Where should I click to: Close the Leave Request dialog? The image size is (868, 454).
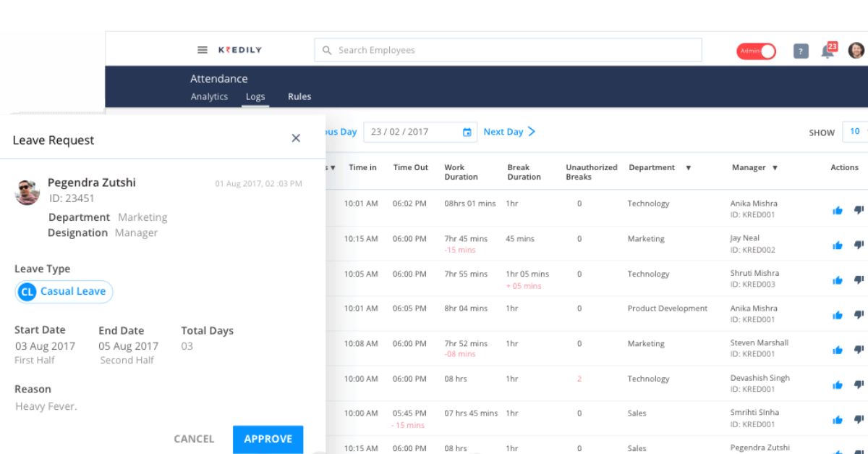point(296,138)
